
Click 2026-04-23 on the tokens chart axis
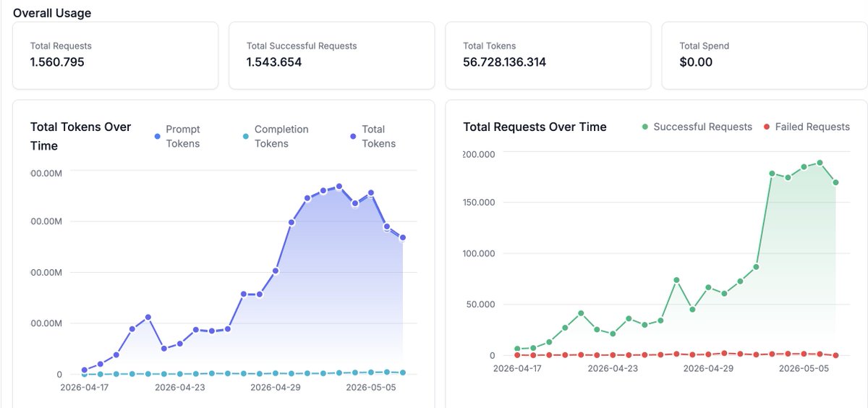179,387
